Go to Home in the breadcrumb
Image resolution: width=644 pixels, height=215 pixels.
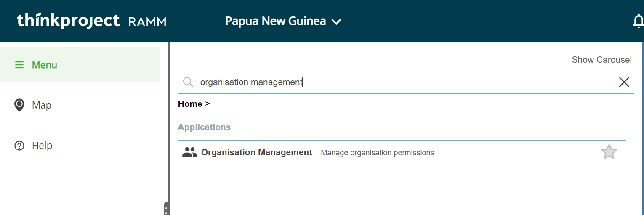pyautogui.click(x=190, y=104)
